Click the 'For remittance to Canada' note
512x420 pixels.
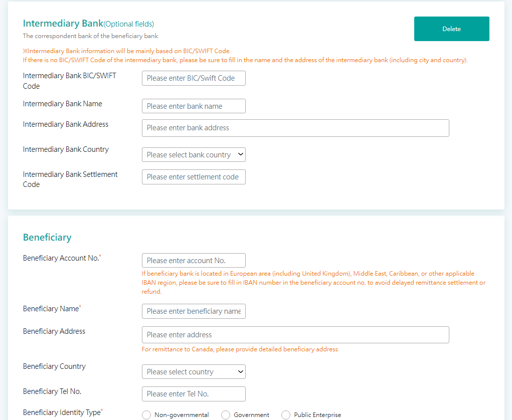(240, 349)
